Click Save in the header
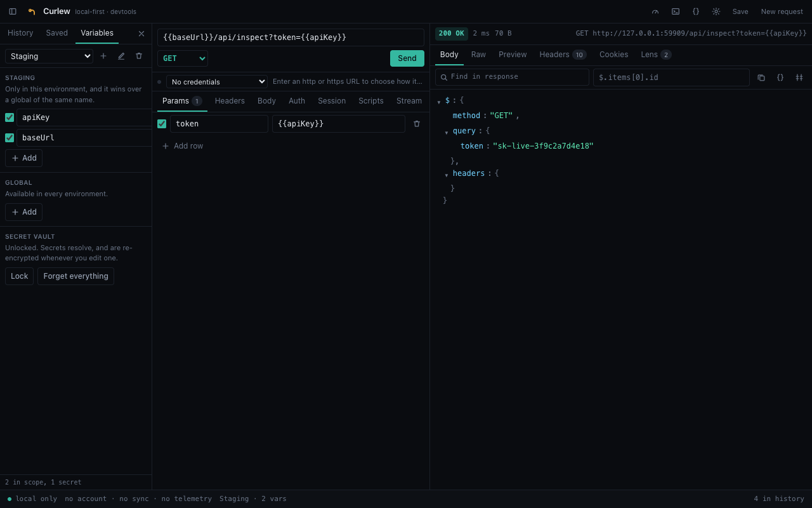This screenshot has width=812, height=508. pos(740,11)
